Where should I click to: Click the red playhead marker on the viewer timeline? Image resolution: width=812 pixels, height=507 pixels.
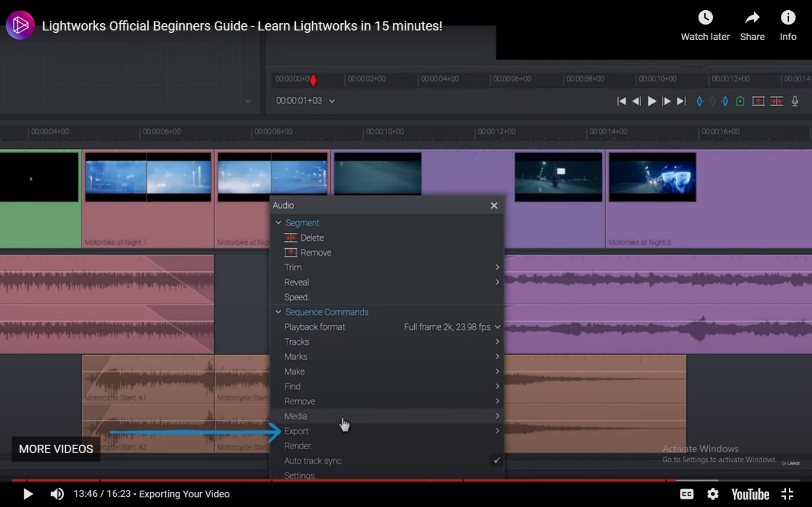pos(313,80)
